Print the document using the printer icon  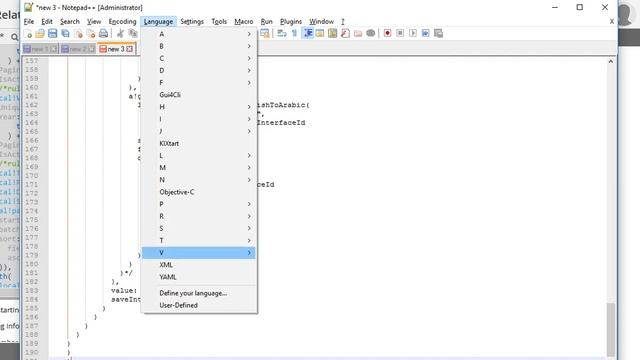[104, 33]
